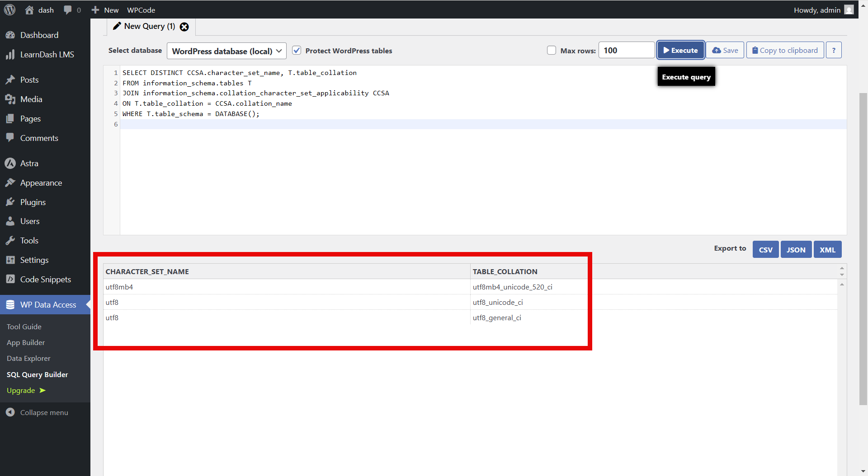Viewport: 868px width, 476px height.
Task: Disable Protect WordPress tables checkbox
Action: coord(297,51)
